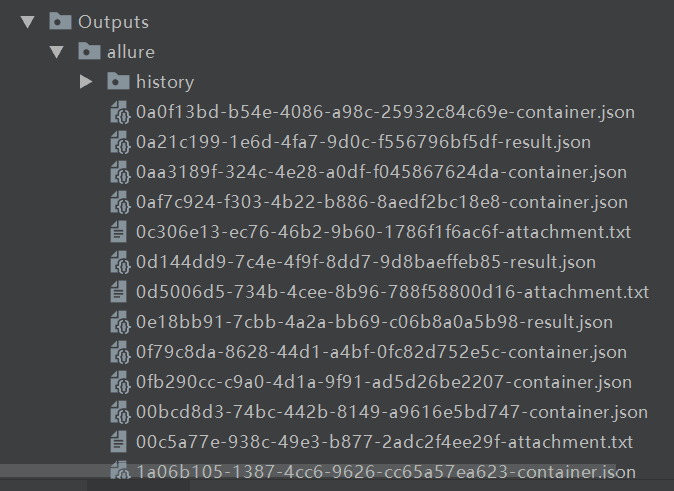The height and width of the screenshot is (491, 674).
Task: Click JSON icon of 0a21c199 result file
Action: coord(120,142)
